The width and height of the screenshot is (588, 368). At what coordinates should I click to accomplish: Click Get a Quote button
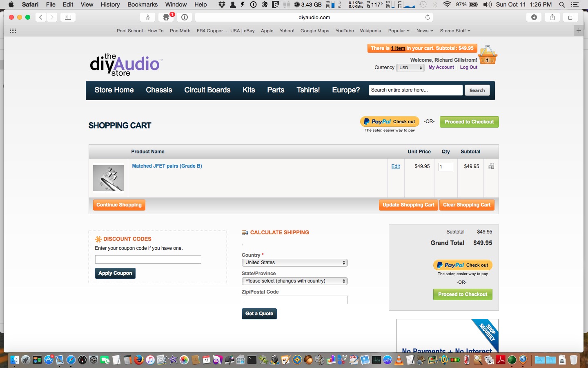(x=259, y=314)
